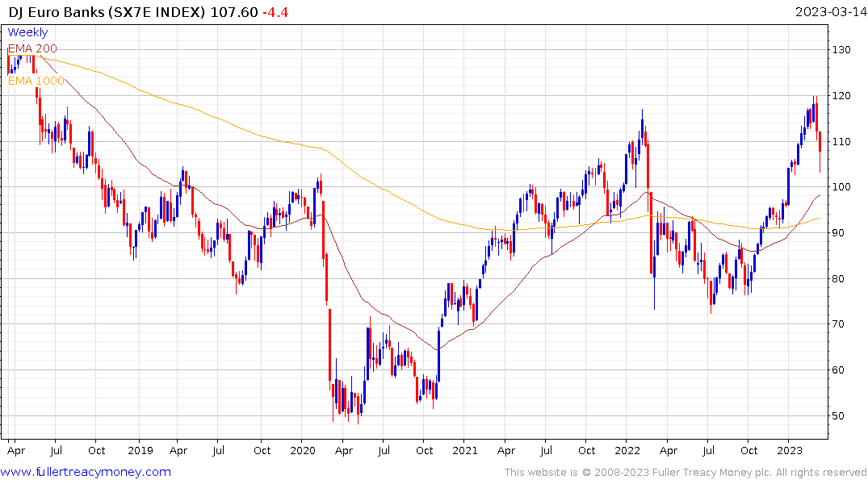Viewport: 868px width, 484px height.
Task: Click the EMA 1000 legend label
Action: tap(36, 81)
